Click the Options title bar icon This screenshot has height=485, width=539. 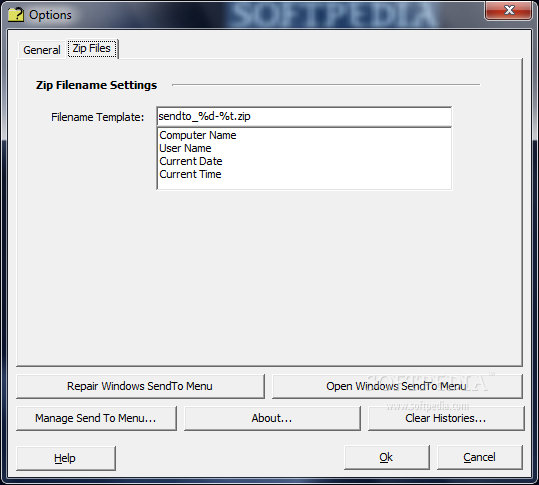15,14
